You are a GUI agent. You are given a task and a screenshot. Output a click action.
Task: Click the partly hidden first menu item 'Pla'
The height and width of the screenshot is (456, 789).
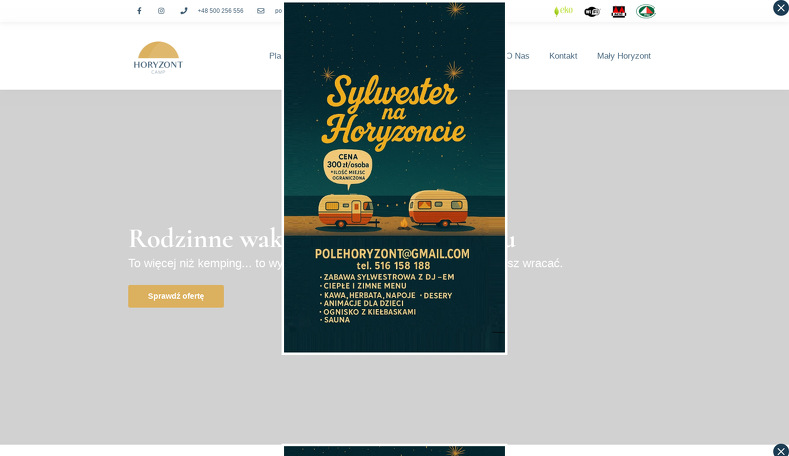click(275, 56)
